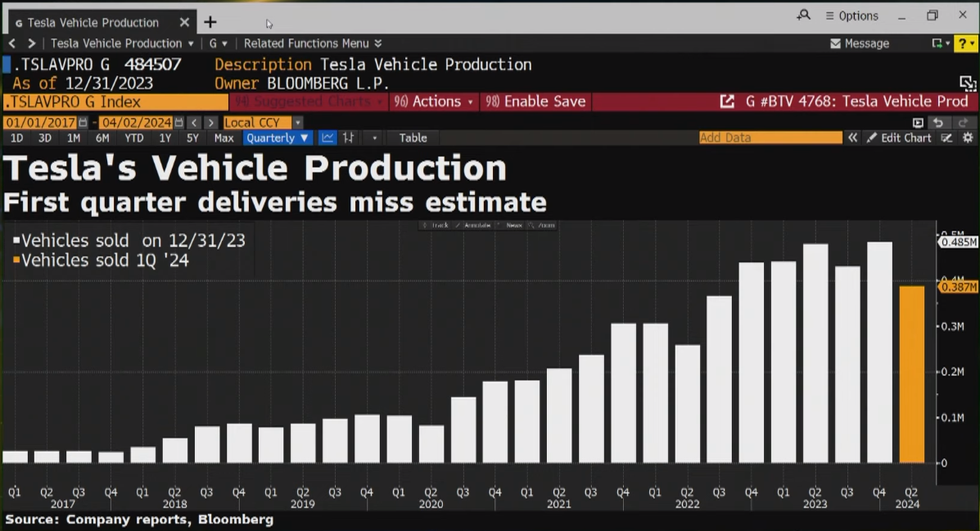Click the 0.387M orange value label
This screenshot has height=531, width=980.
click(x=958, y=287)
